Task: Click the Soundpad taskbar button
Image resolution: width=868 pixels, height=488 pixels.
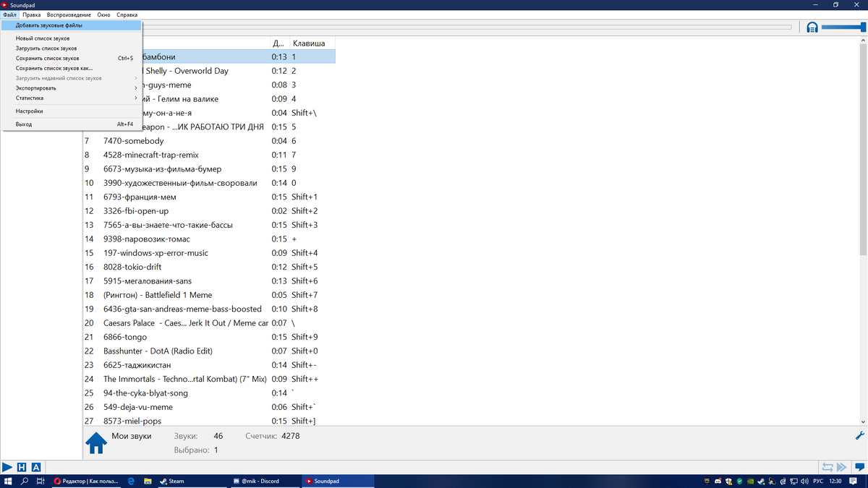Action: point(338,481)
